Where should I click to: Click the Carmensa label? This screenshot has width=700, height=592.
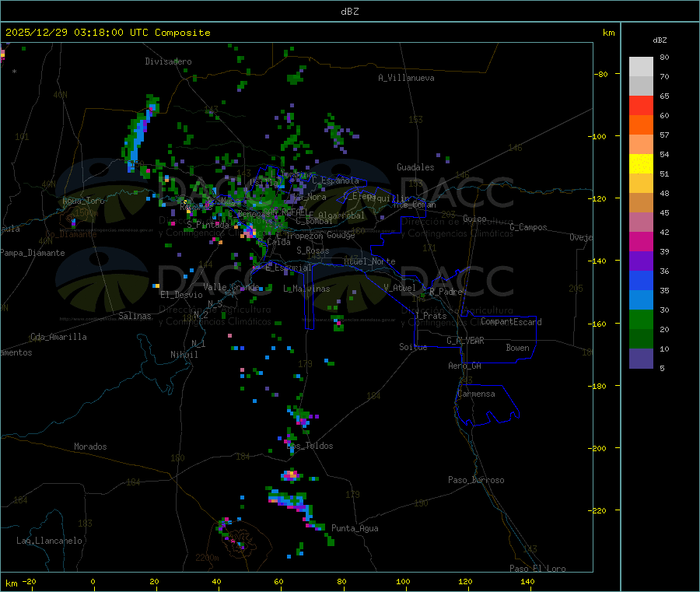click(x=476, y=394)
